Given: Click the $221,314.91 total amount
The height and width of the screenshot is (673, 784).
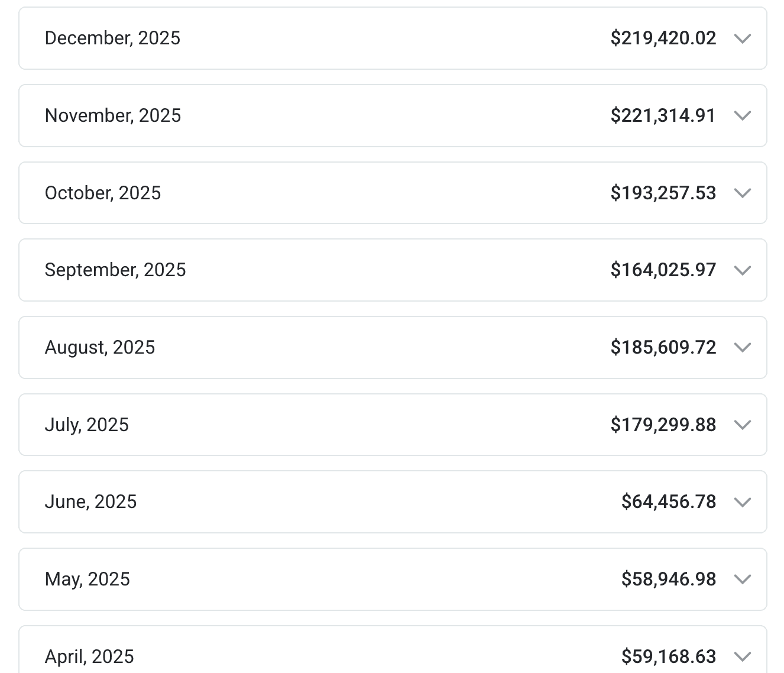Looking at the screenshot, I should point(663,116).
